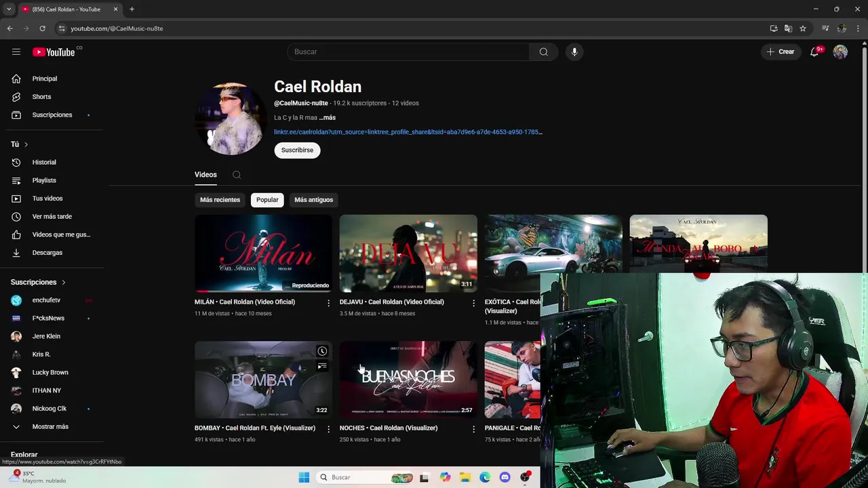Open File Explorer from the taskbar
Screen dimensions: 868x488
tap(465, 477)
